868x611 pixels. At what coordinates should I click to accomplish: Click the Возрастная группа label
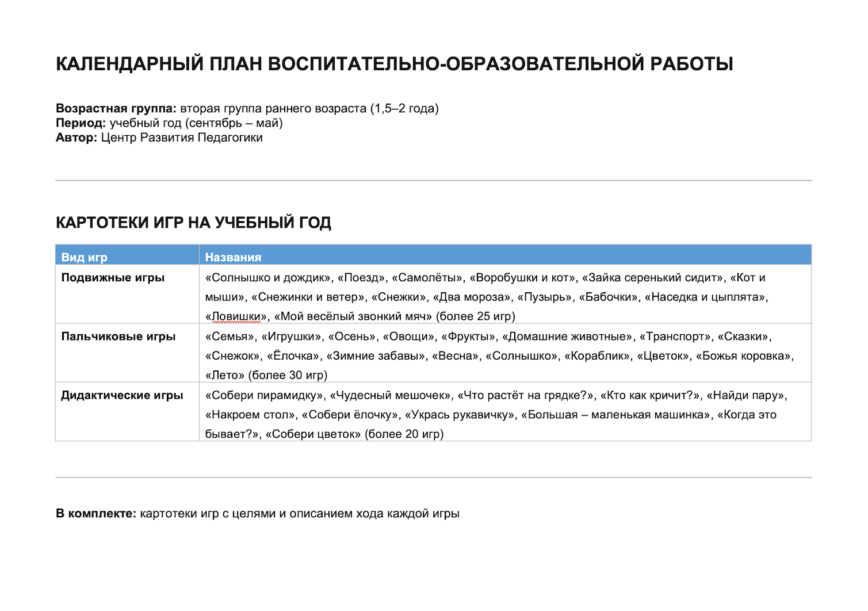(116, 109)
